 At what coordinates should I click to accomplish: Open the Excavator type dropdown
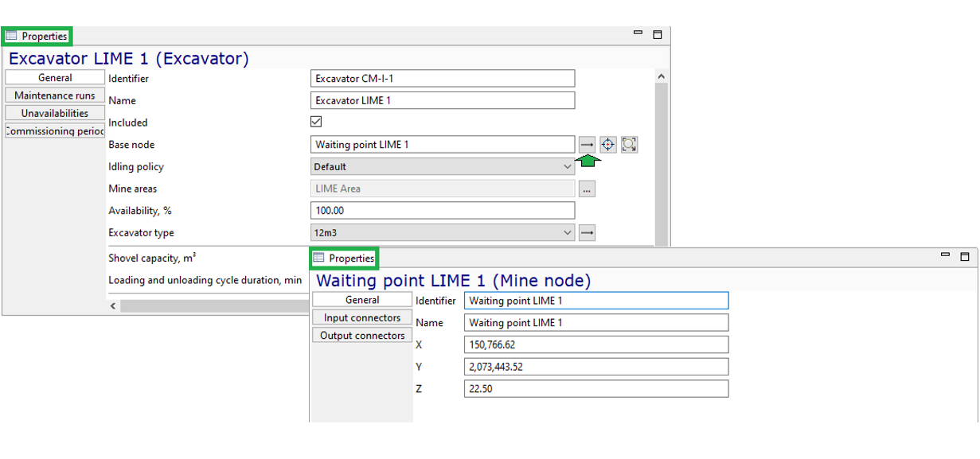tap(443, 233)
